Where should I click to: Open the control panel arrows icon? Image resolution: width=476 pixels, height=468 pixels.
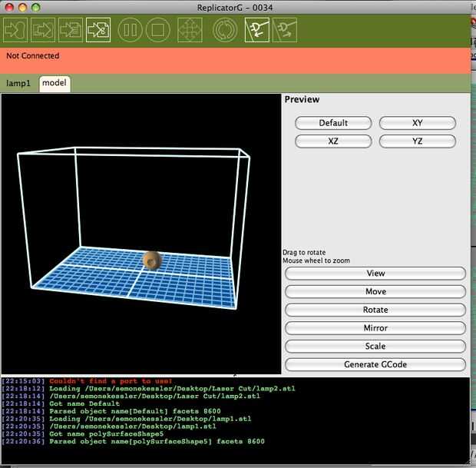[x=190, y=30]
